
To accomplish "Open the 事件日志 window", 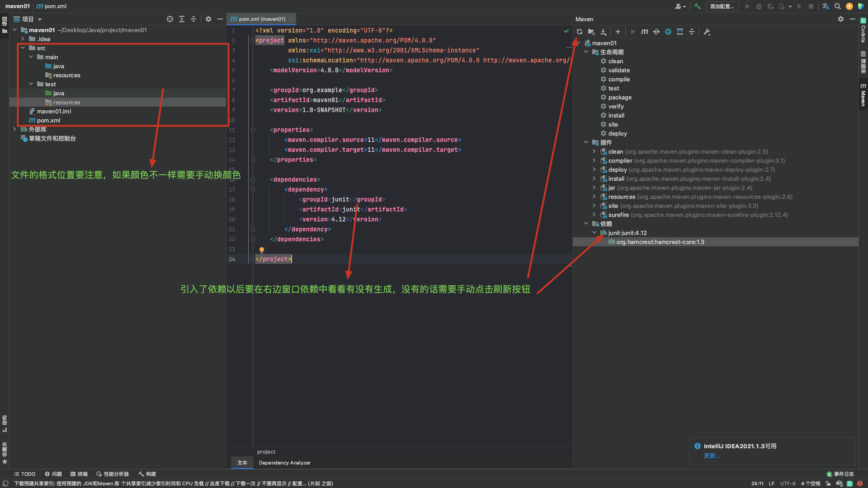I will (840, 474).
